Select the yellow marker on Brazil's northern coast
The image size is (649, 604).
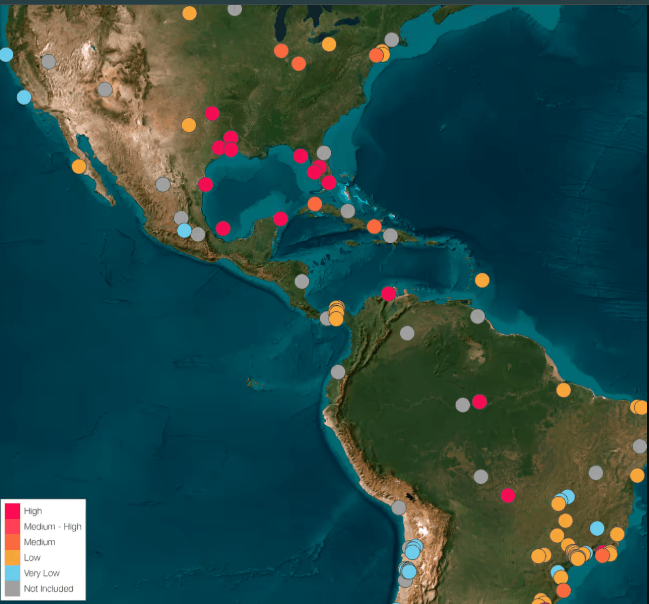point(563,390)
